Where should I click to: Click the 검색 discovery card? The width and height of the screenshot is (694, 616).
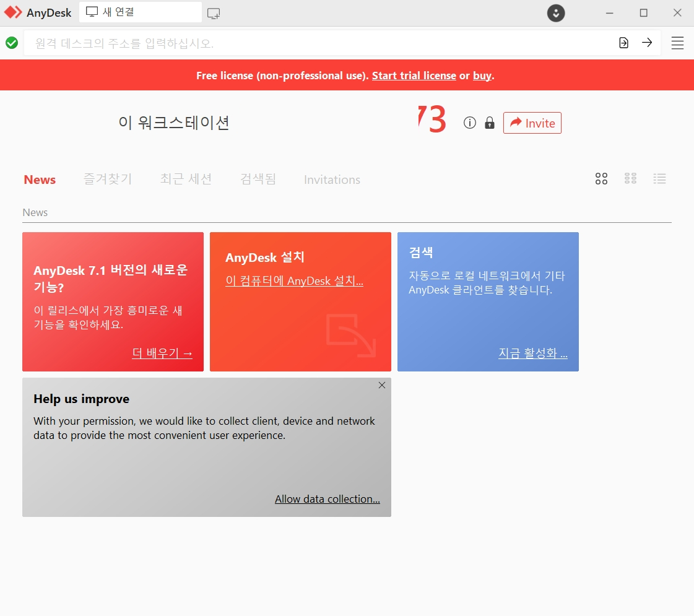click(488, 301)
